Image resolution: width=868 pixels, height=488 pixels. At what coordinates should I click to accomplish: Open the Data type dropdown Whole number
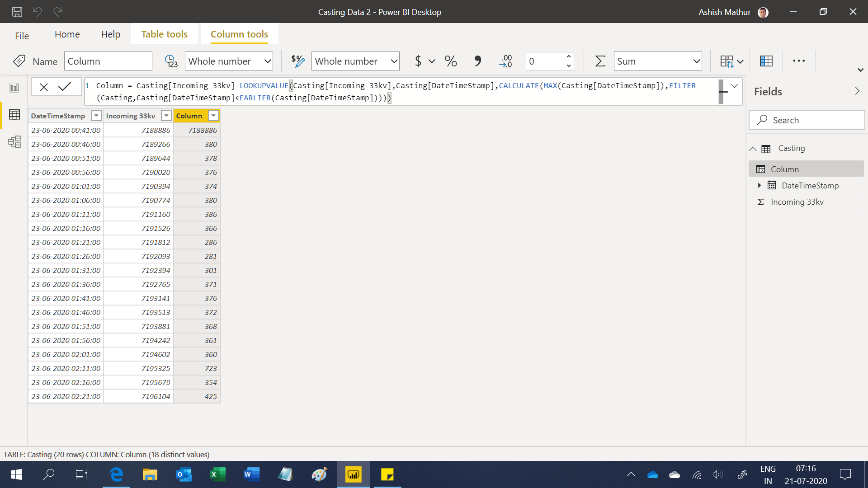point(229,61)
